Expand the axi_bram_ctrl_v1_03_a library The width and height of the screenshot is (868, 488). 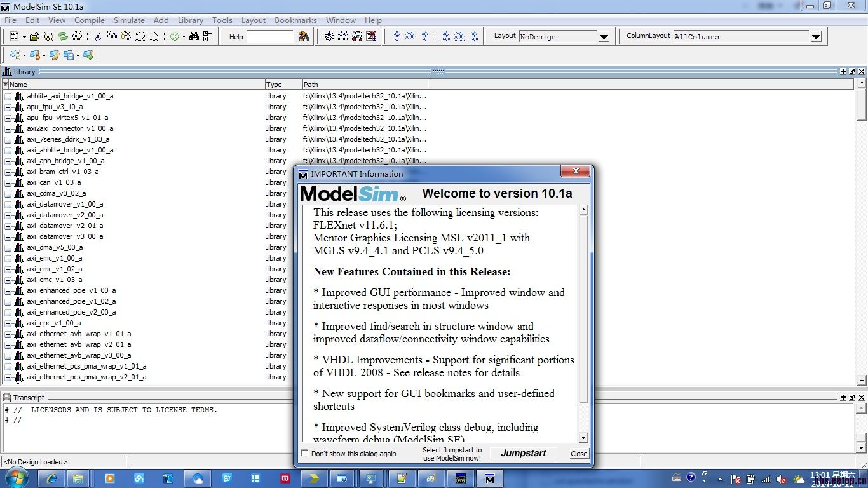point(8,172)
